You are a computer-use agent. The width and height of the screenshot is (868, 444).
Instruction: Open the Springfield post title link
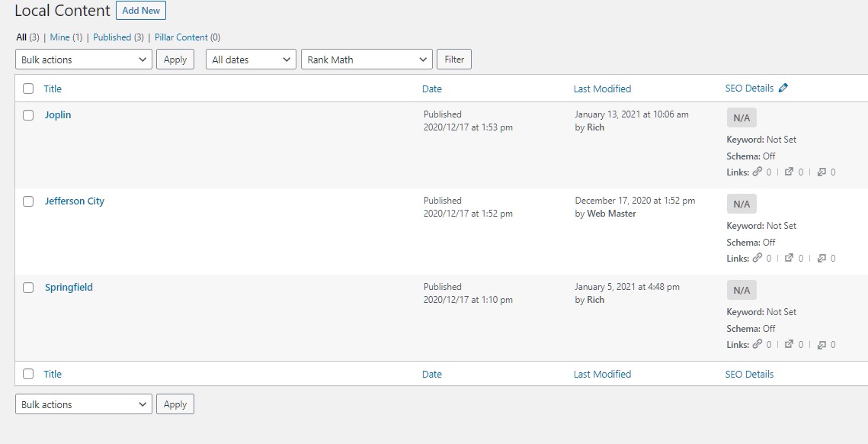coord(69,287)
